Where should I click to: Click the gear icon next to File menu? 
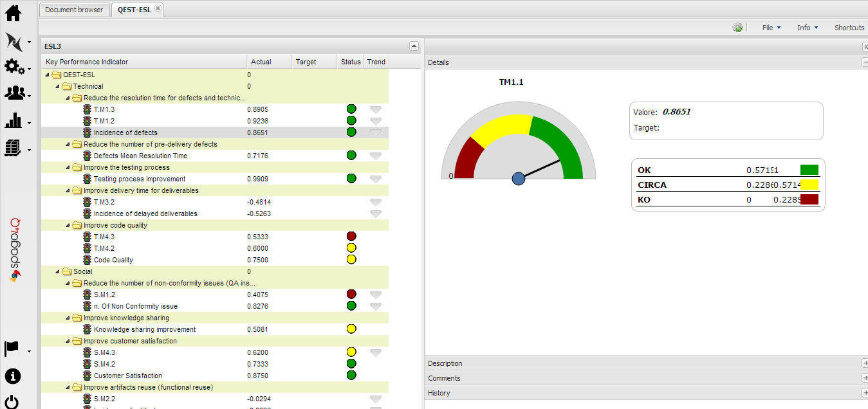[x=737, y=28]
